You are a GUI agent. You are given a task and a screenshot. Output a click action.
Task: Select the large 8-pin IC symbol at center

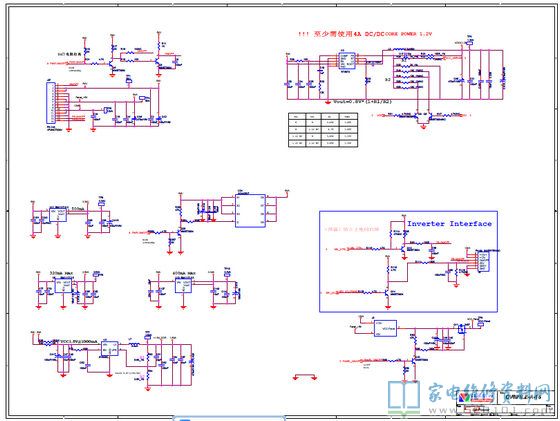(251, 211)
